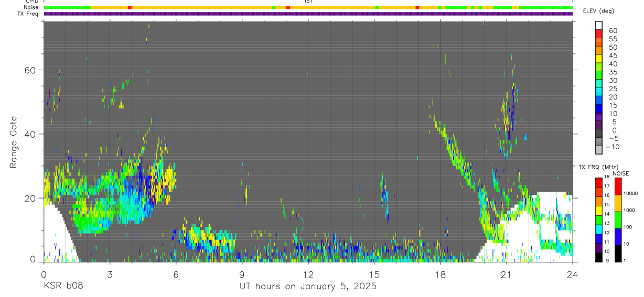The height and width of the screenshot is (297, 644).
Task: Pick the light gray -10 degree ELEV swatch
Action: click(x=599, y=150)
